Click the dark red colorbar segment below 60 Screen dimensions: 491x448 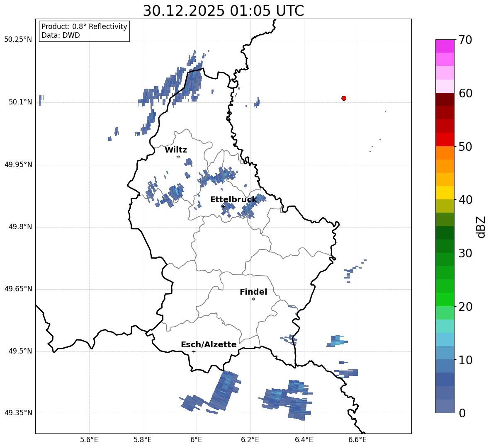click(445, 100)
